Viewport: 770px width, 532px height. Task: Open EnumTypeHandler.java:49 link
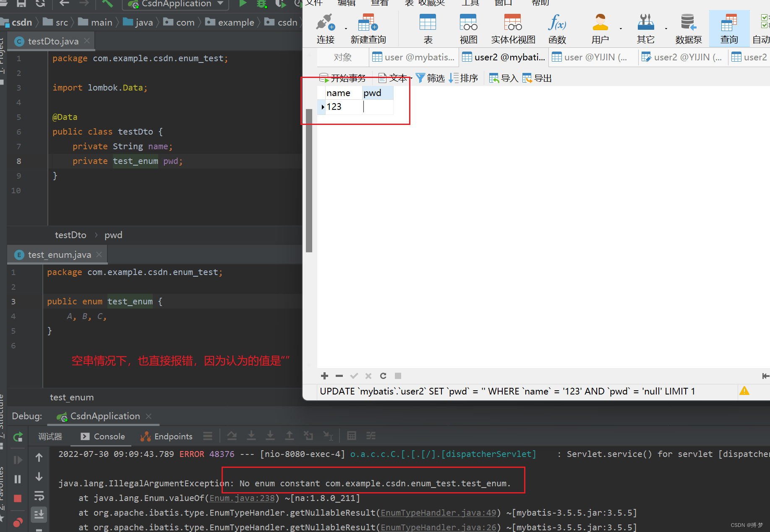439,513
